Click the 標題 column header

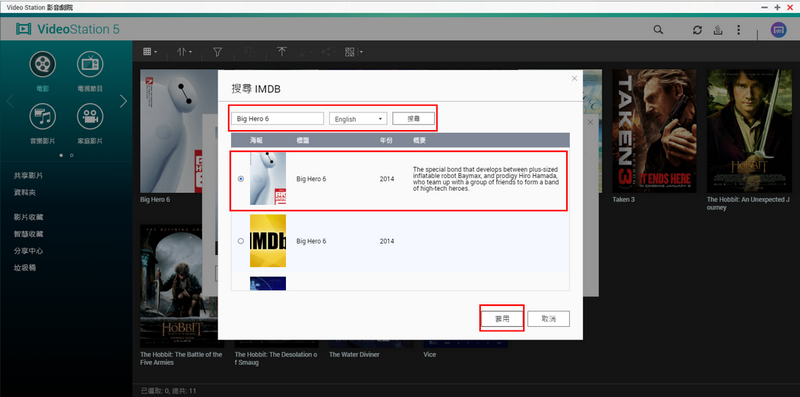(303, 140)
